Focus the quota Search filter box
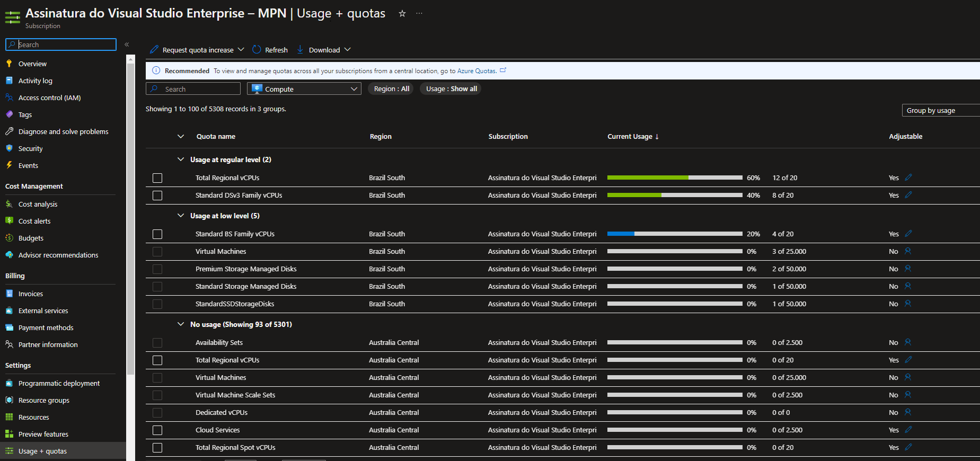The width and height of the screenshot is (980, 461). [193, 89]
